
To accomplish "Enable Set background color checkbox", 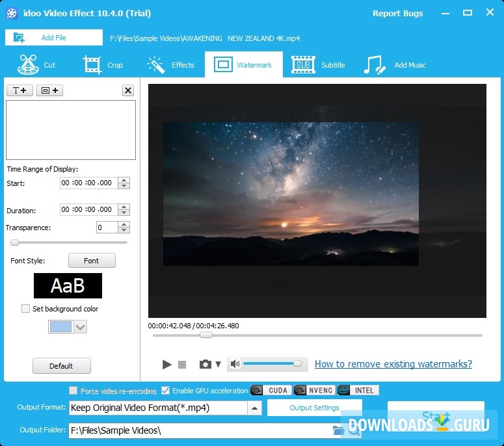I will [26, 309].
